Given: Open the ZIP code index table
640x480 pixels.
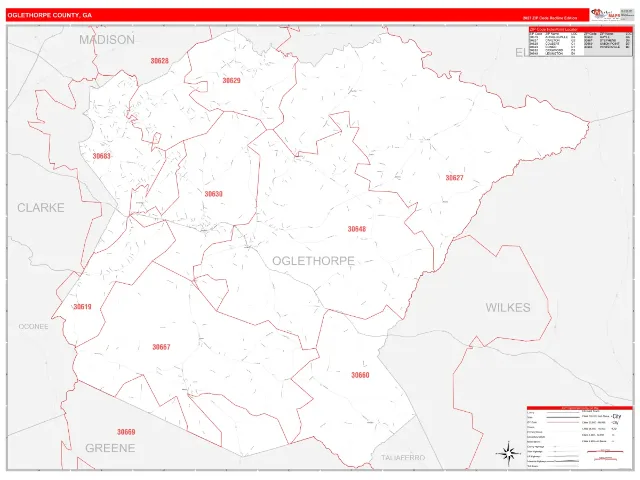Looking at the screenshot, I should pos(580,42).
